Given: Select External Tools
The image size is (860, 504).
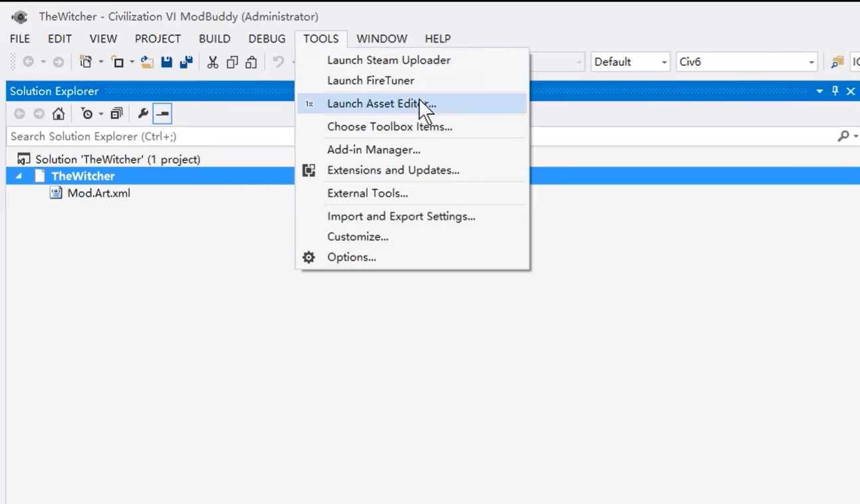Looking at the screenshot, I should (x=412, y=193).
